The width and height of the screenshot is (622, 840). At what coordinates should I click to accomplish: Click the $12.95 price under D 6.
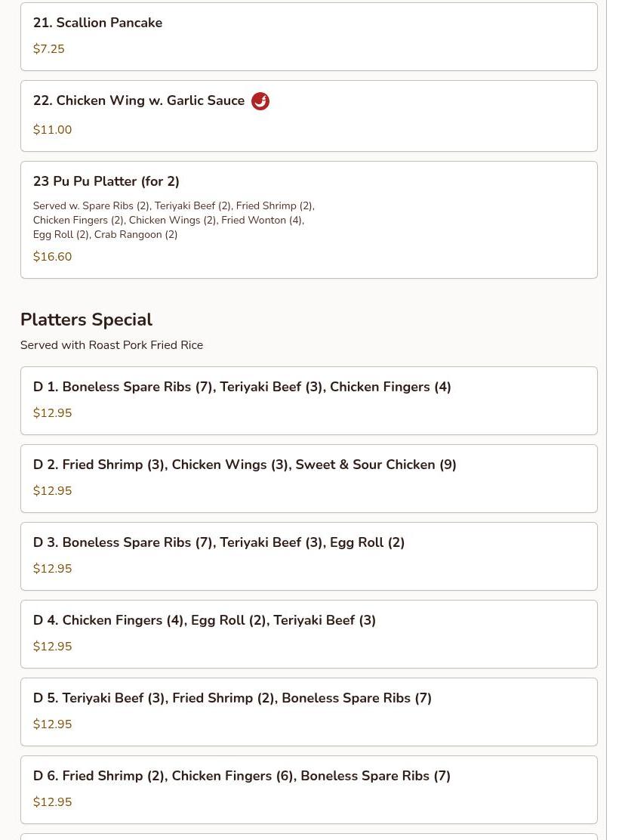pyautogui.click(x=53, y=802)
